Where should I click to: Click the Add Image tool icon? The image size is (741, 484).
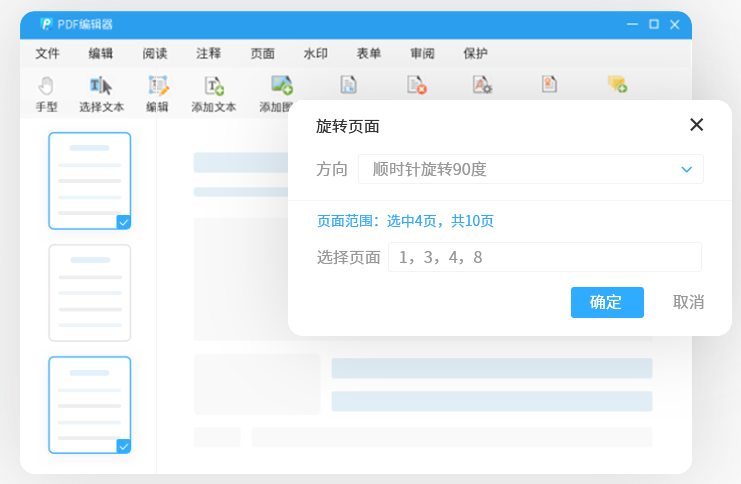282,86
